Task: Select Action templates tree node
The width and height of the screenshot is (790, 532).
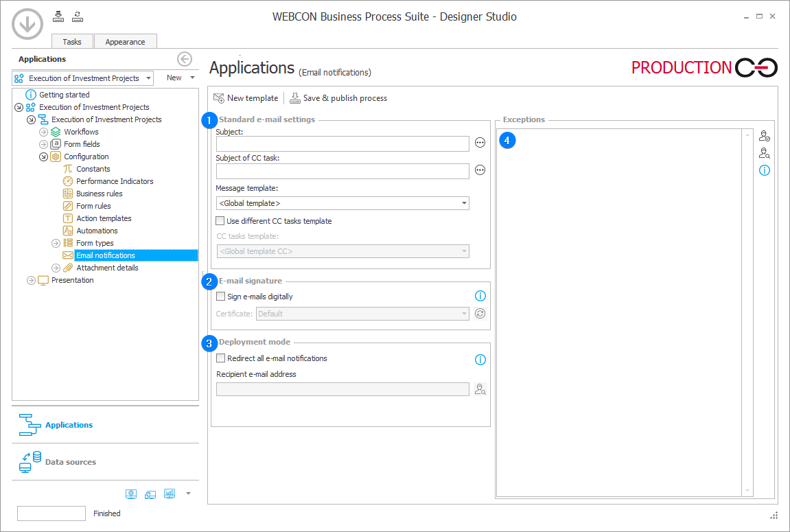Action: (104, 218)
